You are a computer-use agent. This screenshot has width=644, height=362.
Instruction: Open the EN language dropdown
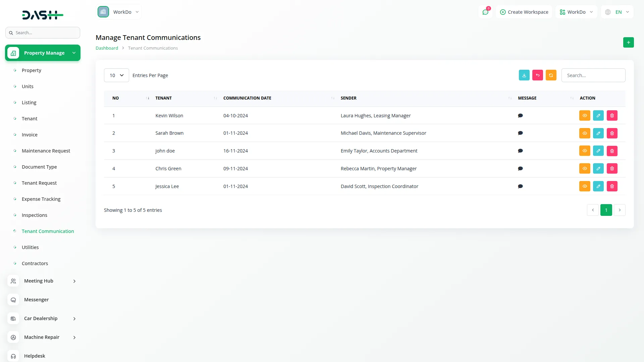click(x=617, y=12)
